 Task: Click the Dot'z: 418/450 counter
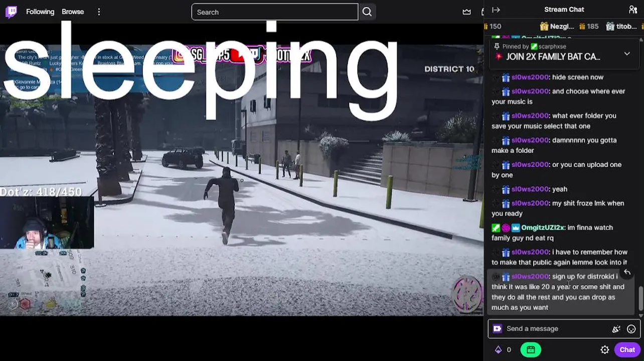pos(41,192)
